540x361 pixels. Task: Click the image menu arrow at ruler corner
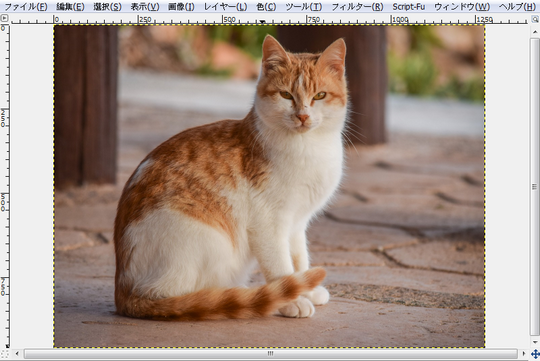4,18
